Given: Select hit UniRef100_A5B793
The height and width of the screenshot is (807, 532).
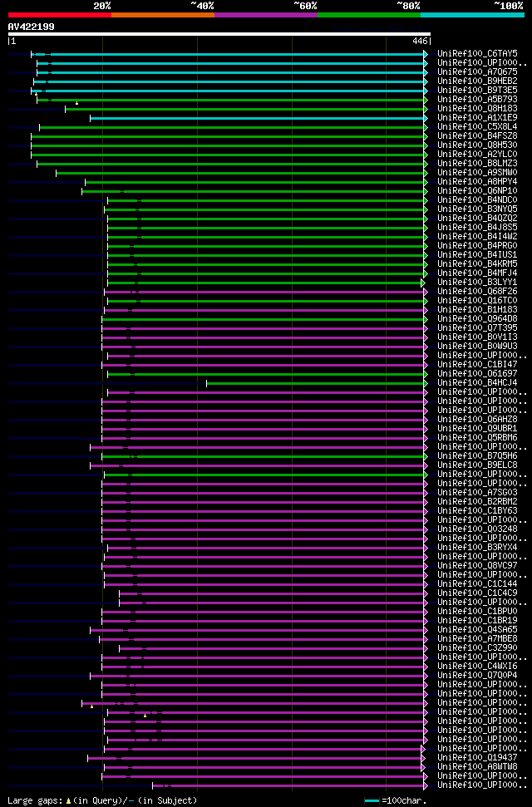Looking at the screenshot, I should click(477, 99).
